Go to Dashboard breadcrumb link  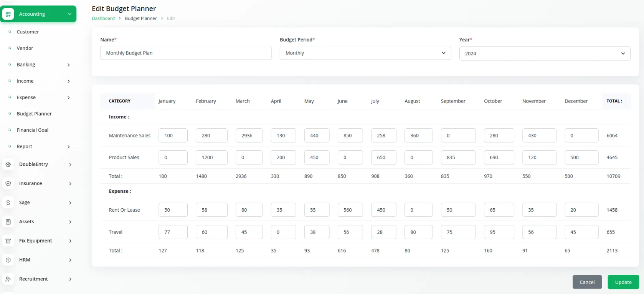click(x=103, y=18)
